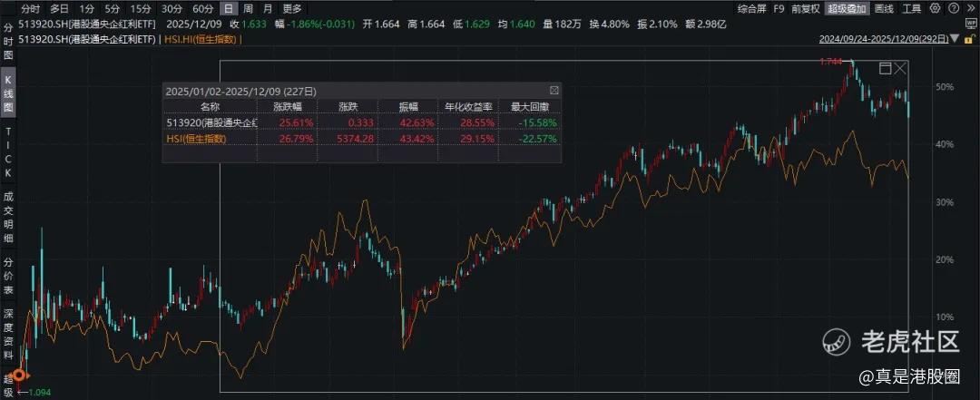The height and width of the screenshot is (400, 980).
Task: Open the 工具 menu
Action: point(913,9)
